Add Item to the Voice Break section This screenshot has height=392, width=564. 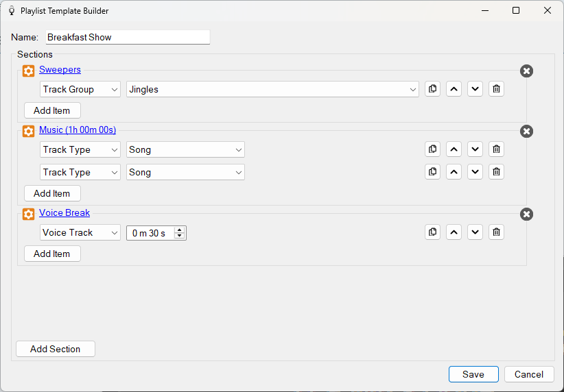52,254
